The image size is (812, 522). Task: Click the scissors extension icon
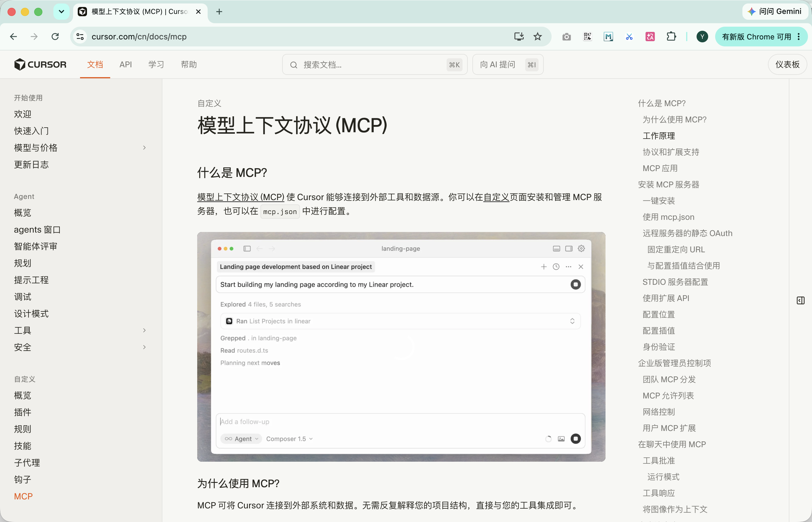pos(629,37)
